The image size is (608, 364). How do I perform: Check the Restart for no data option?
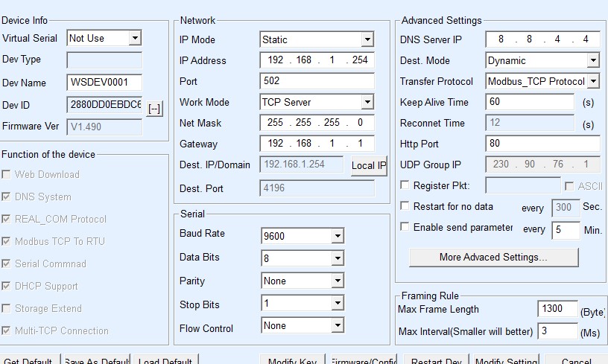405,206
